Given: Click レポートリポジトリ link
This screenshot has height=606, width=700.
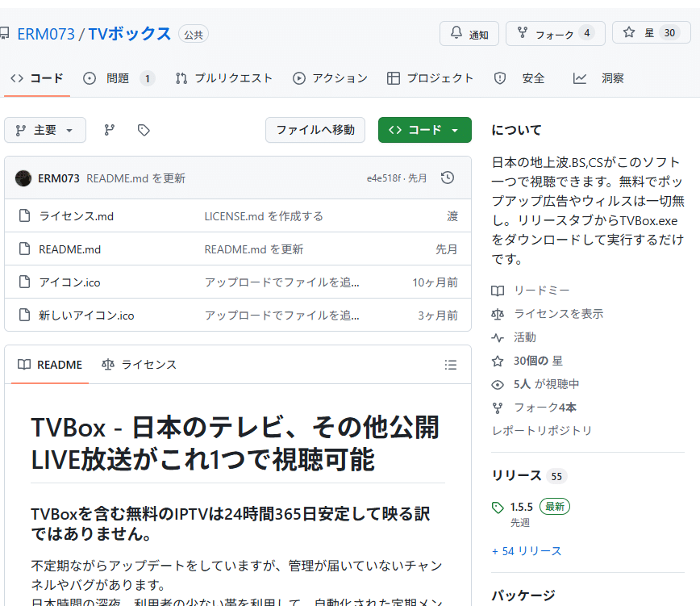Looking at the screenshot, I should tap(541, 431).
